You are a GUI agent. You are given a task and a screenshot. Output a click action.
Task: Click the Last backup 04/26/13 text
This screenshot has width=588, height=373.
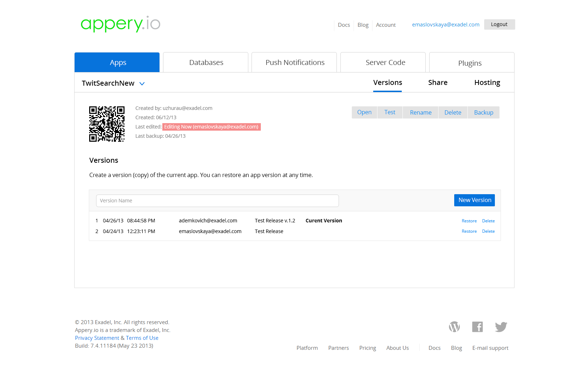pos(161,136)
